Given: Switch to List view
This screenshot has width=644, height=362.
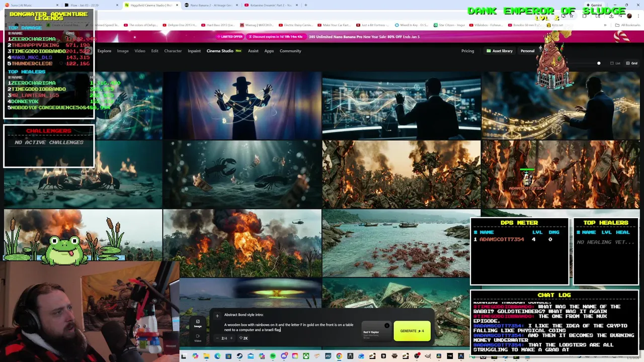Looking at the screenshot, I should [x=615, y=63].
